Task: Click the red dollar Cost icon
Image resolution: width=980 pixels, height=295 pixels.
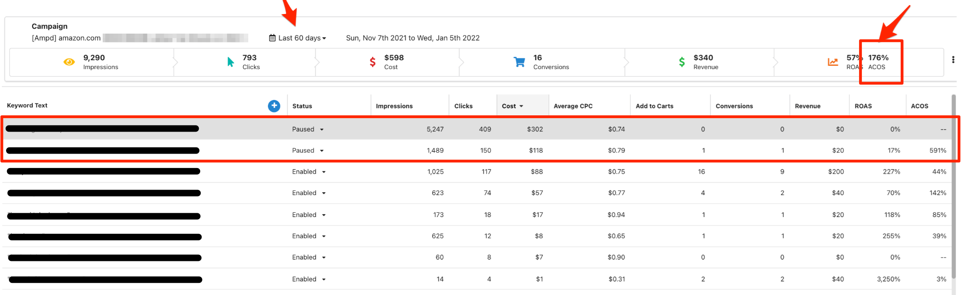Action: pos(372,62)
